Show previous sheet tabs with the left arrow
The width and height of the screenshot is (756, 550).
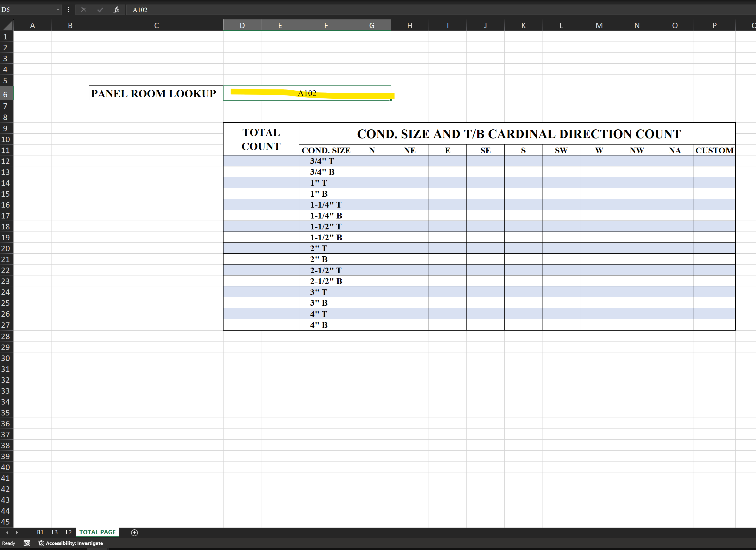(7, 533)
